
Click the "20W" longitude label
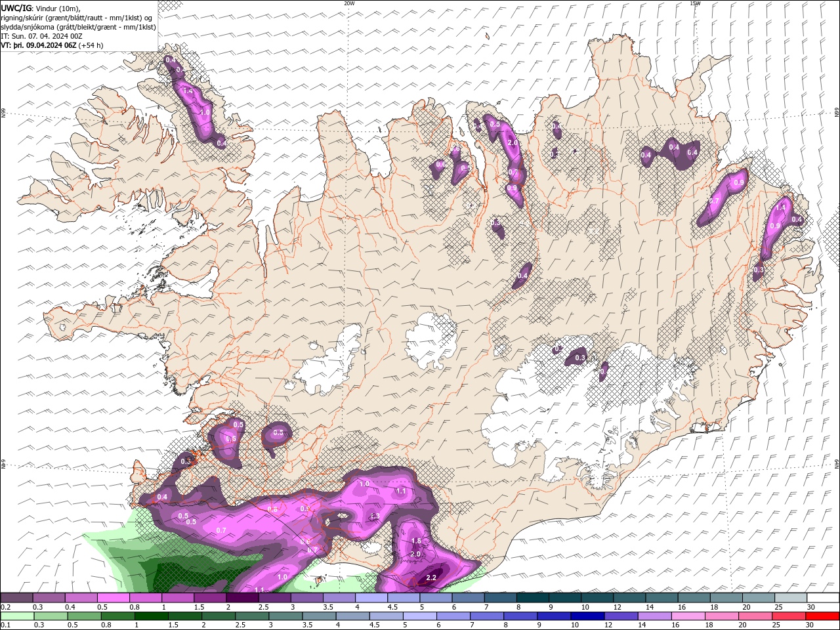(349, 3)
